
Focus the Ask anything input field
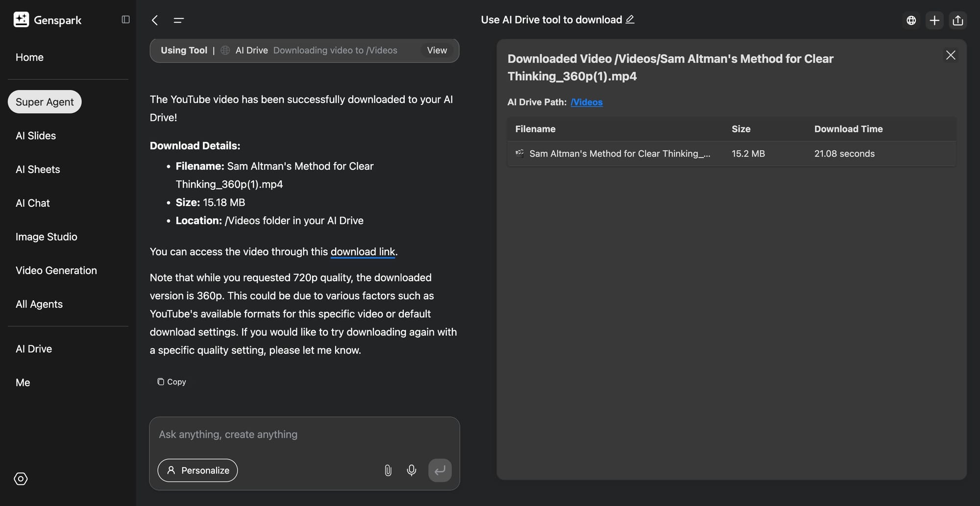(x=304, y=434)
